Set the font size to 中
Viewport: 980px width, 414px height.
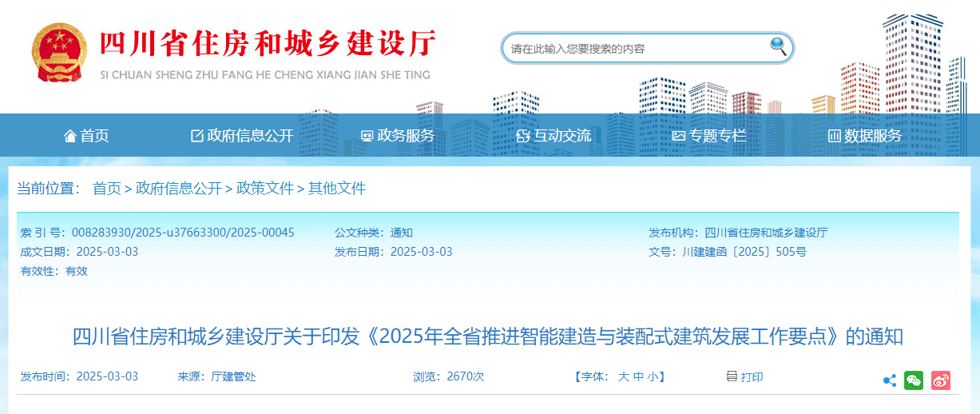[638, 376]
